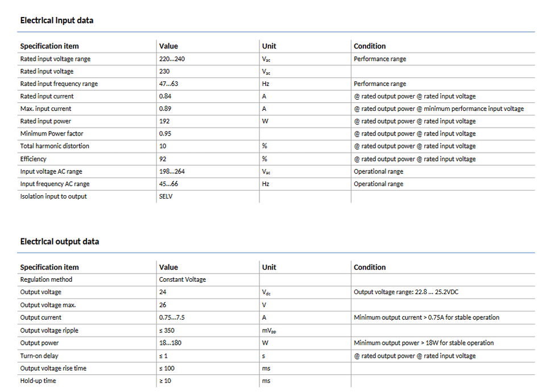Select the Rated input voltage range row label
The image size is (546, 392).
[55, 59]
